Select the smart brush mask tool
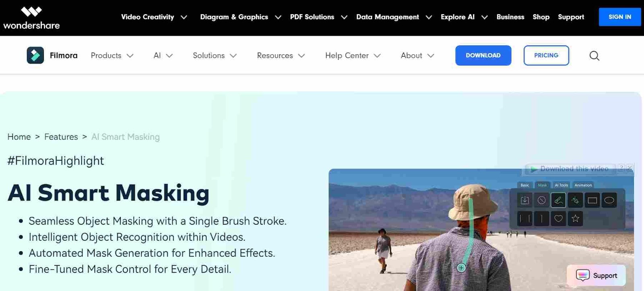Image resolution: width=644 pixels, height=291 pixels. point(558,200)
